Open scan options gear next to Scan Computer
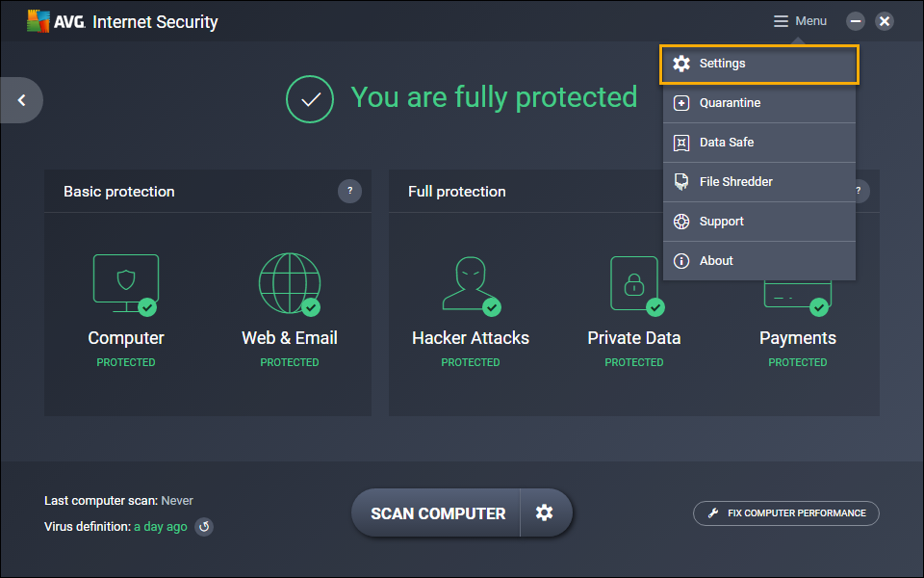The width and height of the screenshot is (924, 578). pyautogui.click(x=545, y=512)
